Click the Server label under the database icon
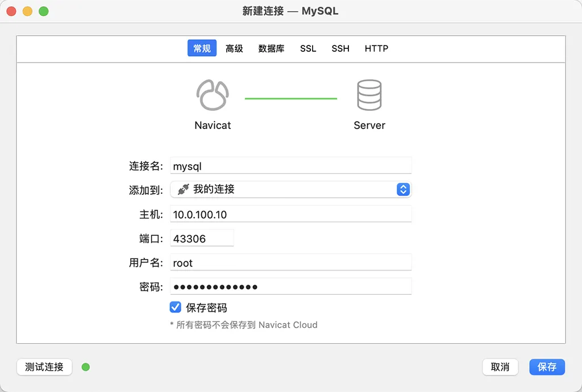This screenshot has height=392, width=582. 369,126
